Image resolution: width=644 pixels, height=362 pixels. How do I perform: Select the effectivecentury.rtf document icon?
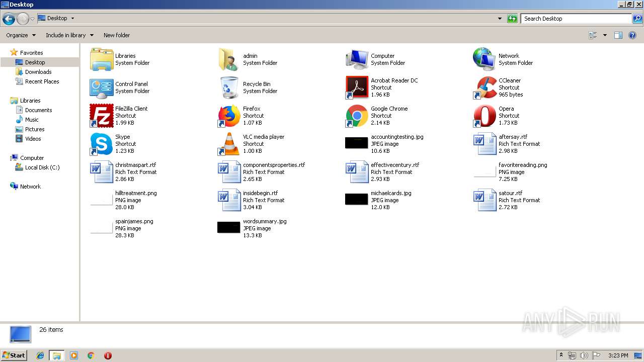(357, 172)
